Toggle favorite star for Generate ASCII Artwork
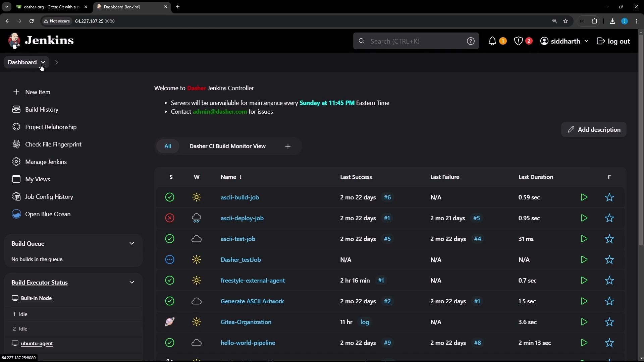644x362 pixels. [609, 301]
